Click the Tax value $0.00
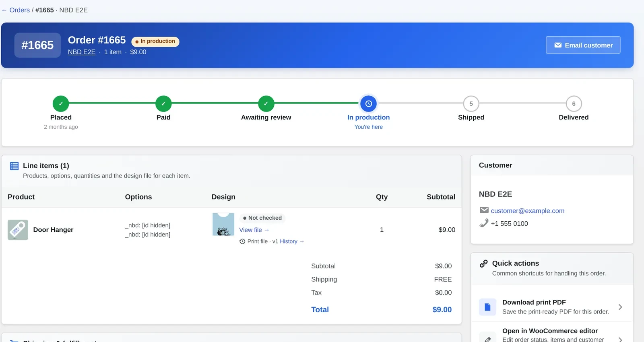 [443, 293]
